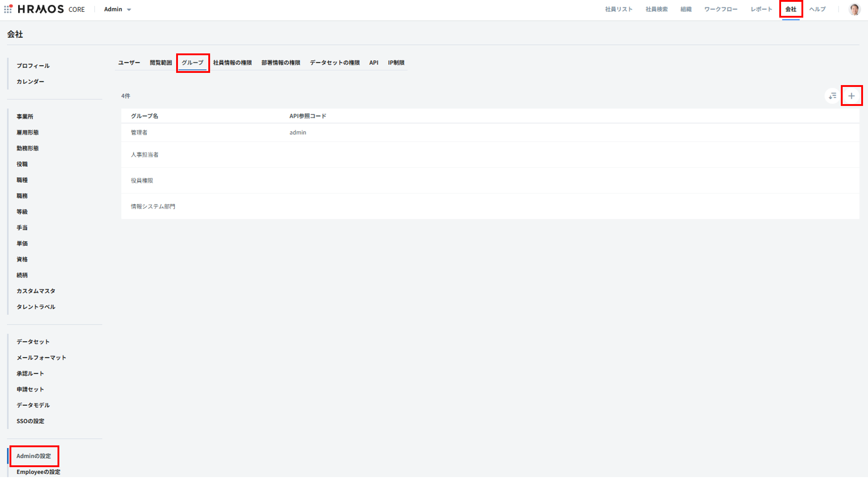Open the 情報システム部門 group row
Viewport: 868px width, 478px height.
point(153,206)
